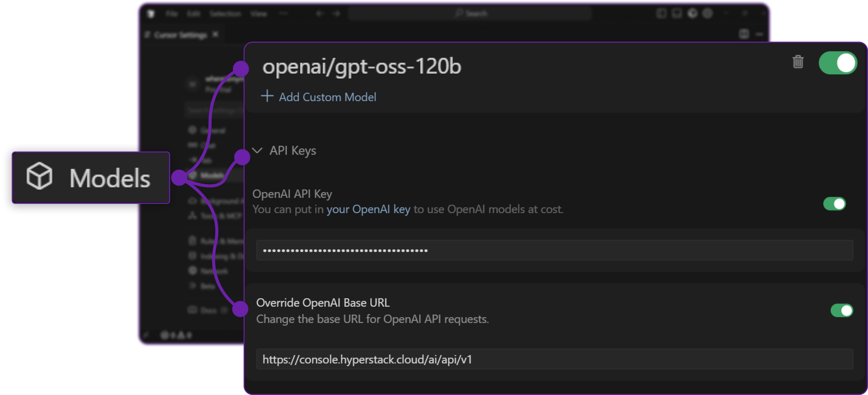Open the View menu
The width and height of the screenshot is (868, 395).
pos(259,13)
